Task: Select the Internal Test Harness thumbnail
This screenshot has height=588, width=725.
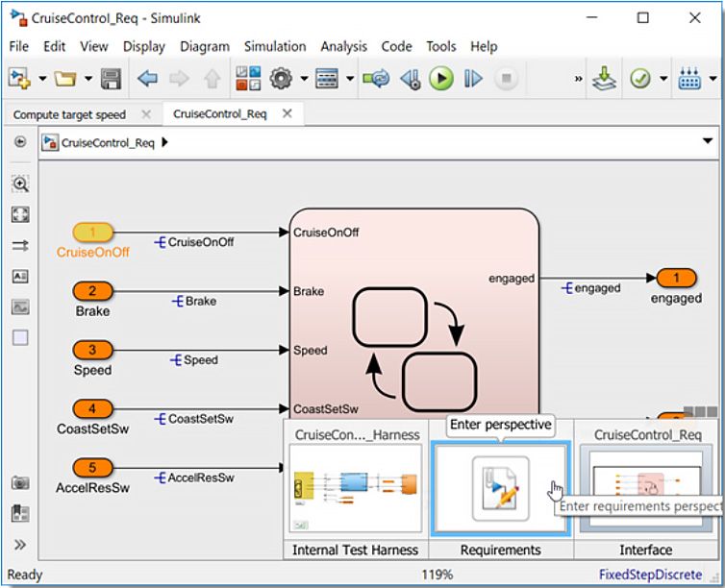Action: point(357,488)
